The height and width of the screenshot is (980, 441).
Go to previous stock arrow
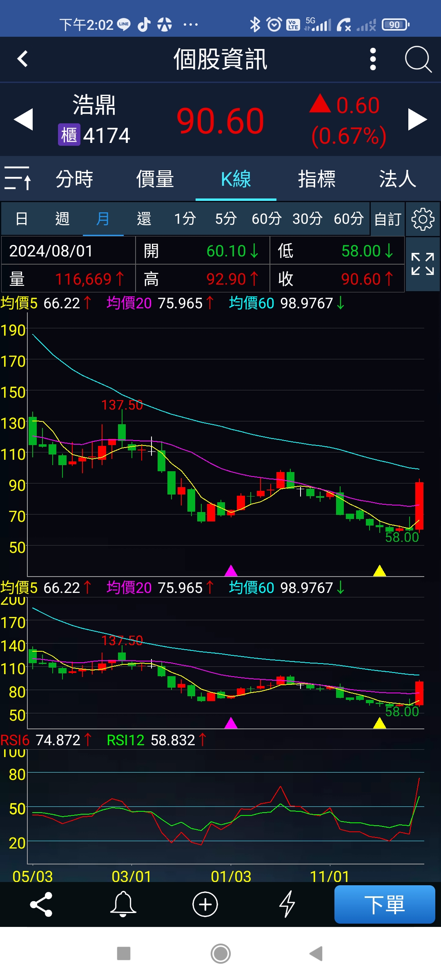[x=23, y=120]
